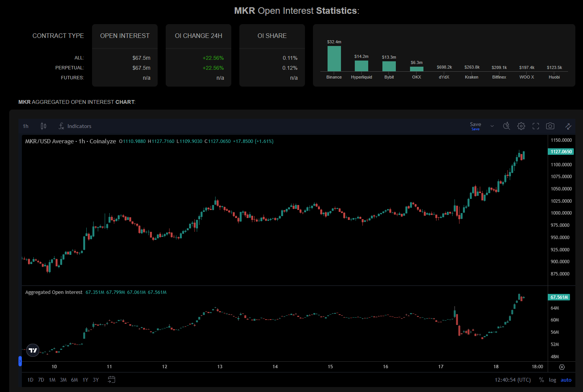Click the OI CHANGE 24H column header
The image size is (583, 392).
pos(198,36)
